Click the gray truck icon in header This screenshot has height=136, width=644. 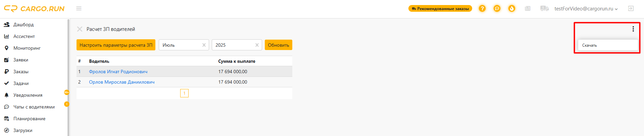tap(544, 8)
